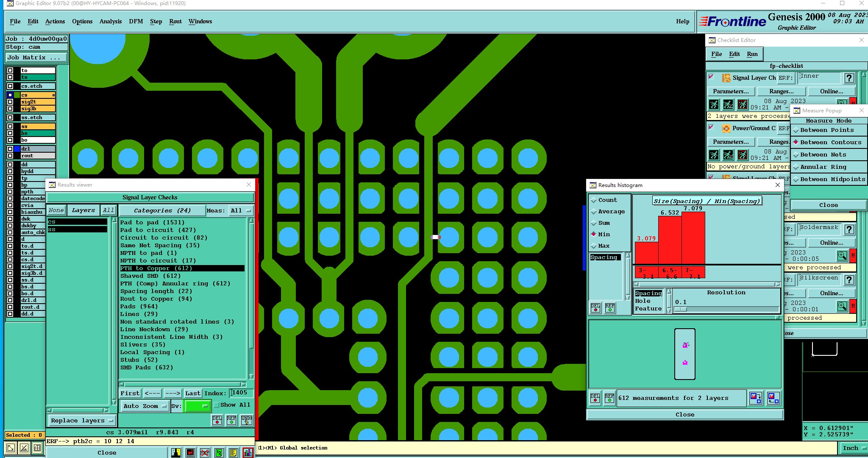Click the DEL red-dot icon in Results viewer
This screenshot has height=458, width=868.
tap(217, 420)
